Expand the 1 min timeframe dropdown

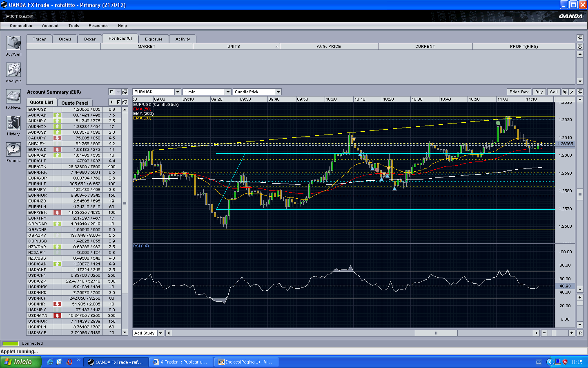pos(228,92)
